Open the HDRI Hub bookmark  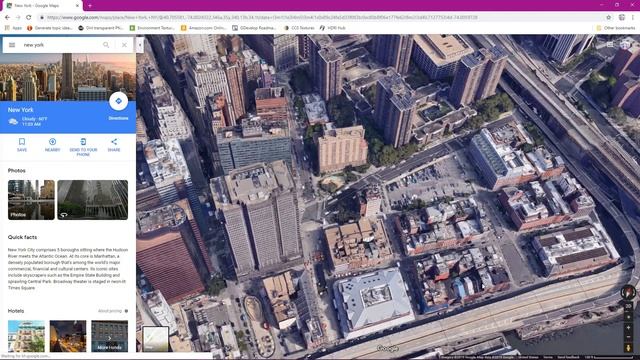click(333, 28)
